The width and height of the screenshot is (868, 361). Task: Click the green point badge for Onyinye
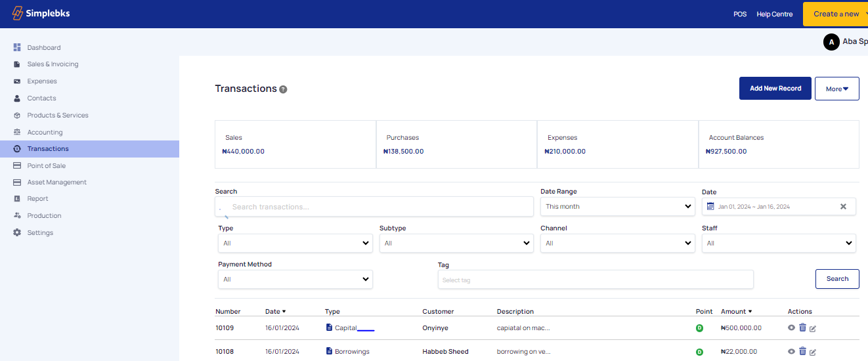tap(699, 328)
